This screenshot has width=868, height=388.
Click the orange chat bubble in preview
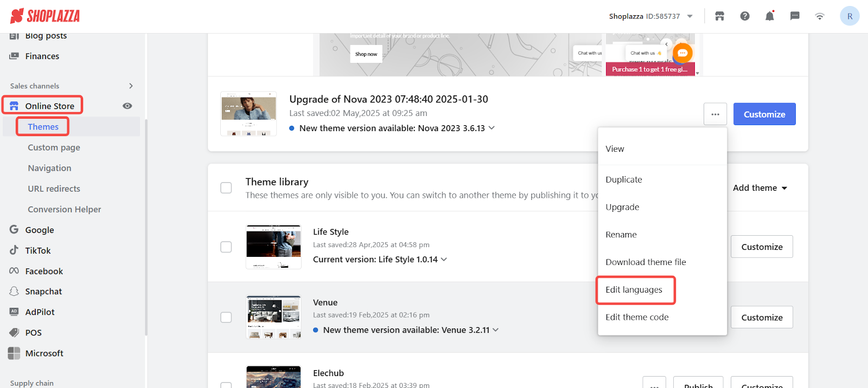click(x=682, y=53)
